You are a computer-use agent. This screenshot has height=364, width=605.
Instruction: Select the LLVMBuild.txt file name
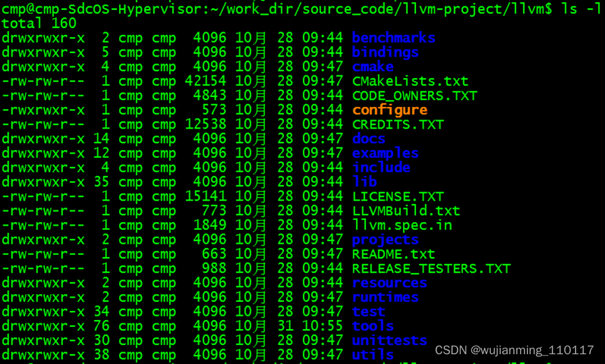tap(406, 211)
